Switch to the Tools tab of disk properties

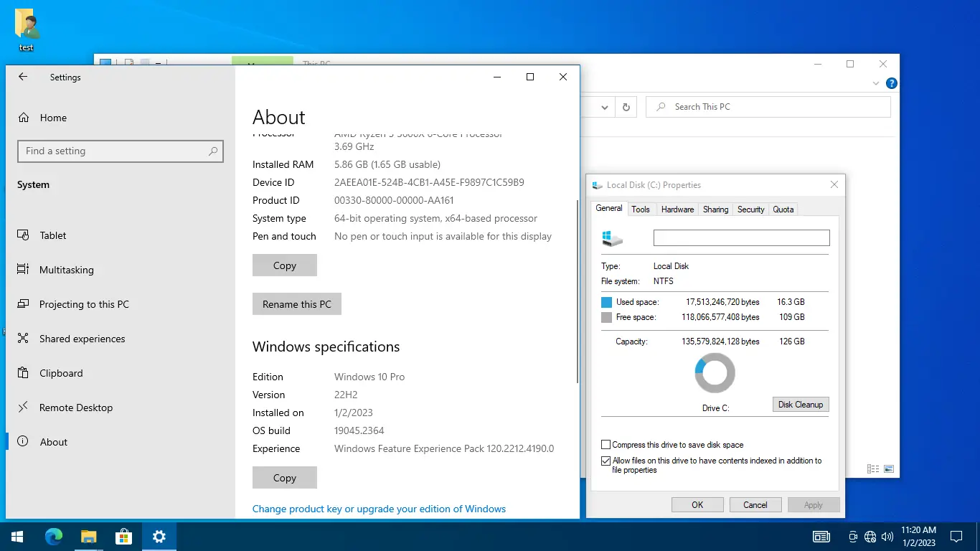point(641,209)
